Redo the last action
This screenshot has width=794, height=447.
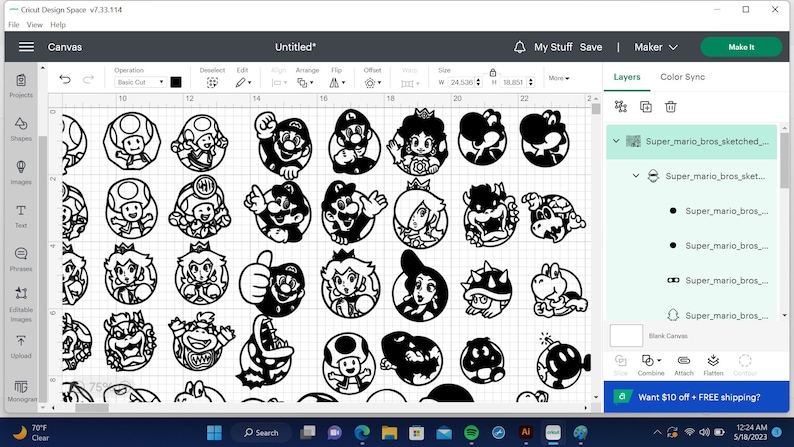click(88, 79)
